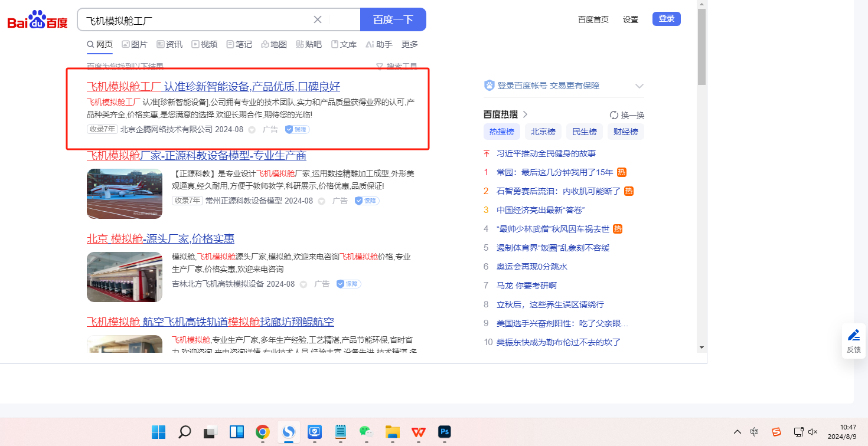Screen dimensions: 868x446
Task: Clear the search box with the X icon
Action: point(318,19)
